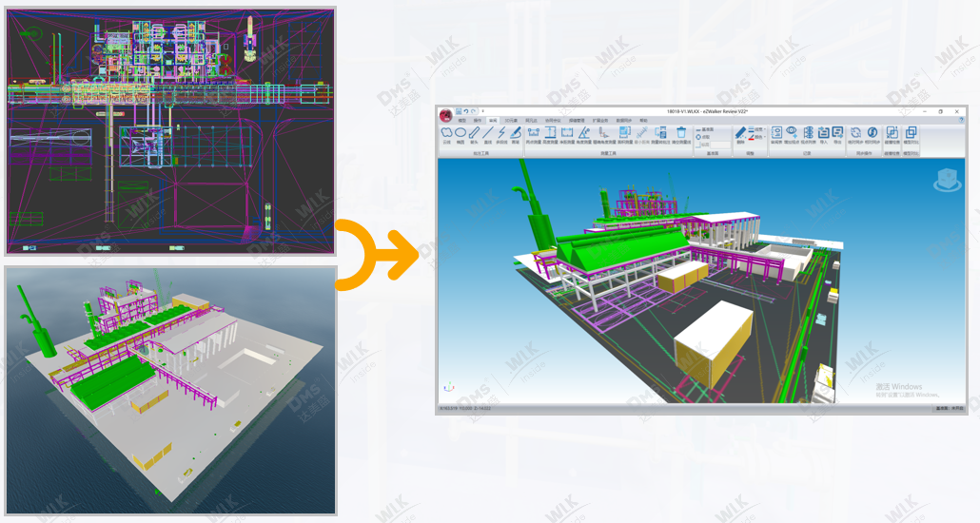980x523 pixels.
Task: Run relative sync (相对同步)
Action: (872, 136)
